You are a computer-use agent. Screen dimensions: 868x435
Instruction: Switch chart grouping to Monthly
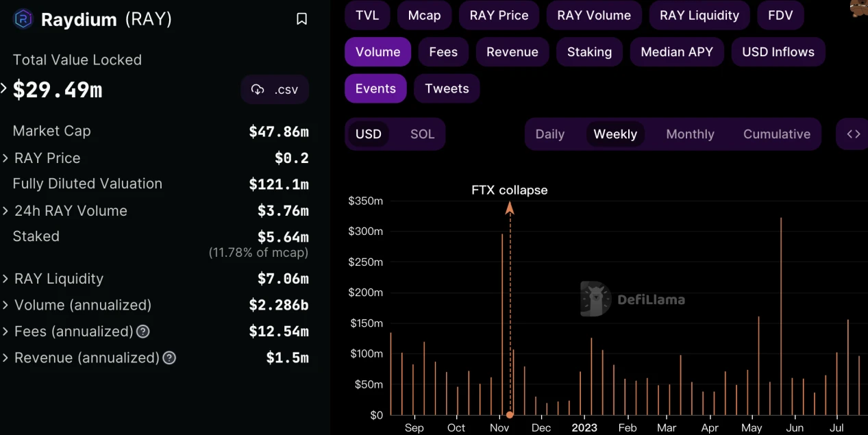pyautogui.click(x=690, y=134)
